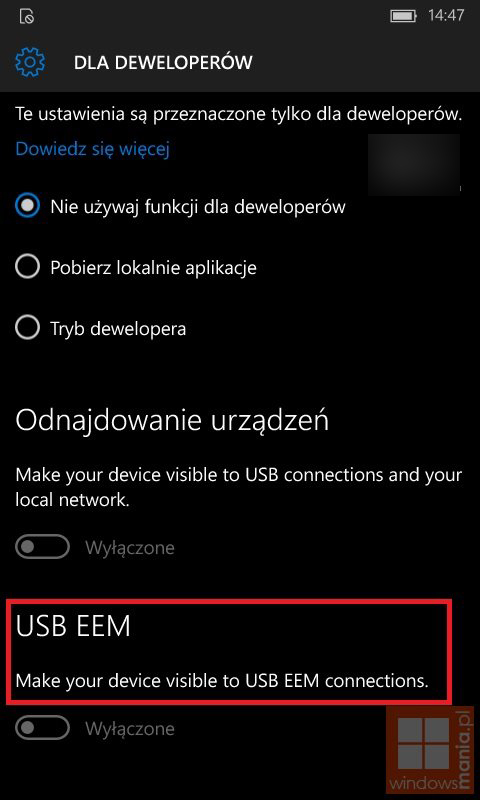
Task: Tap "Wyłączone" label under USB EEM
Action: 130,728
